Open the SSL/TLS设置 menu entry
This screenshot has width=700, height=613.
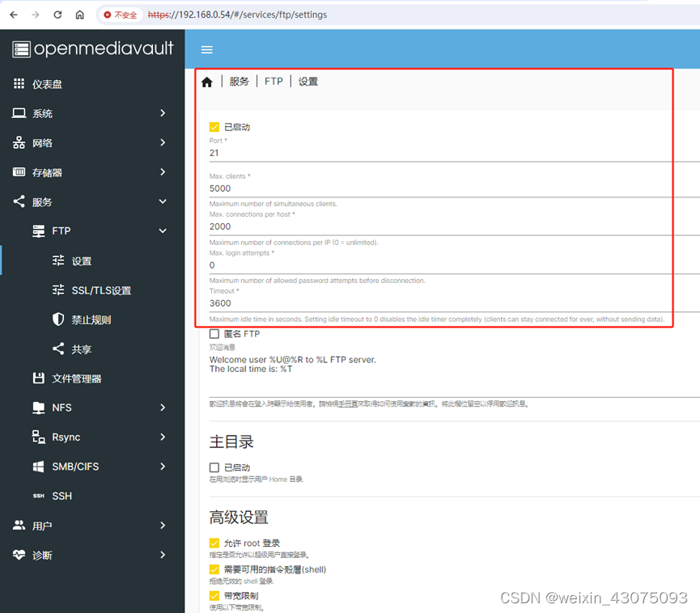(x=92, y=290)
